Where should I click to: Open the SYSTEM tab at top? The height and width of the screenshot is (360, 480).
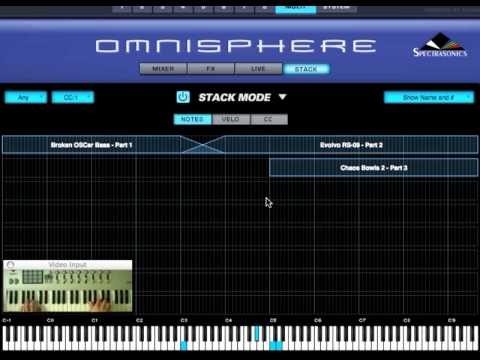pyautogui.click(x=337, y=8)
